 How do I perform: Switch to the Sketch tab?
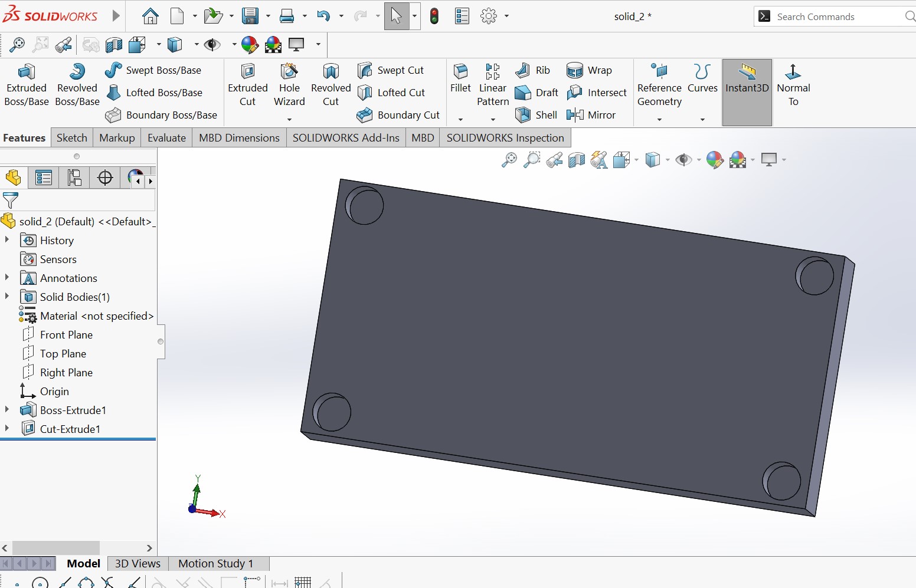pos(72,137)
